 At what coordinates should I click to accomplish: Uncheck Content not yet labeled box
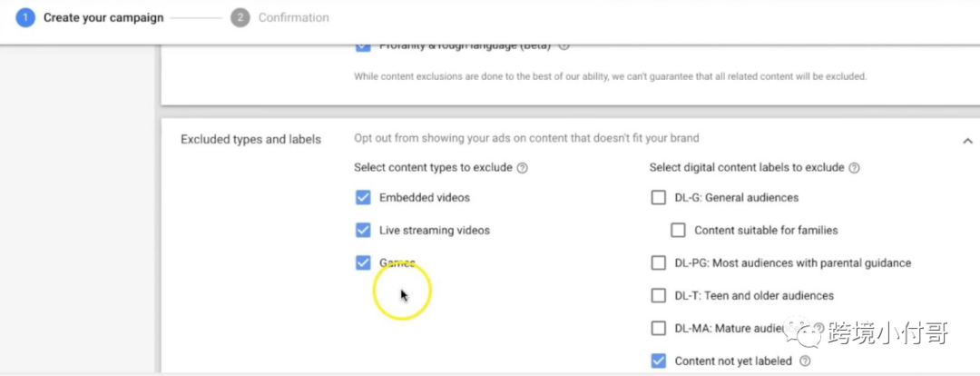coord(658,361)
